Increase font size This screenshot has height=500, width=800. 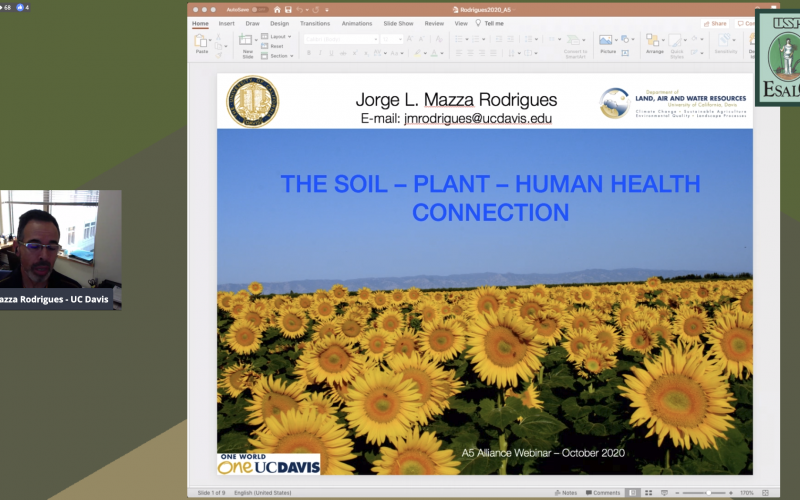[410, 39]
